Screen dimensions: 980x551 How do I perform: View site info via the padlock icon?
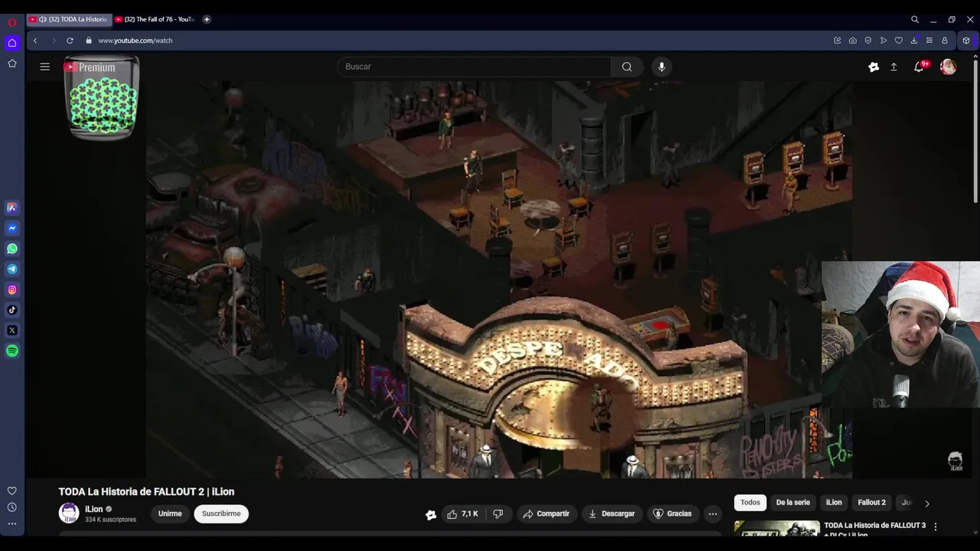click(x=89, y=41)
